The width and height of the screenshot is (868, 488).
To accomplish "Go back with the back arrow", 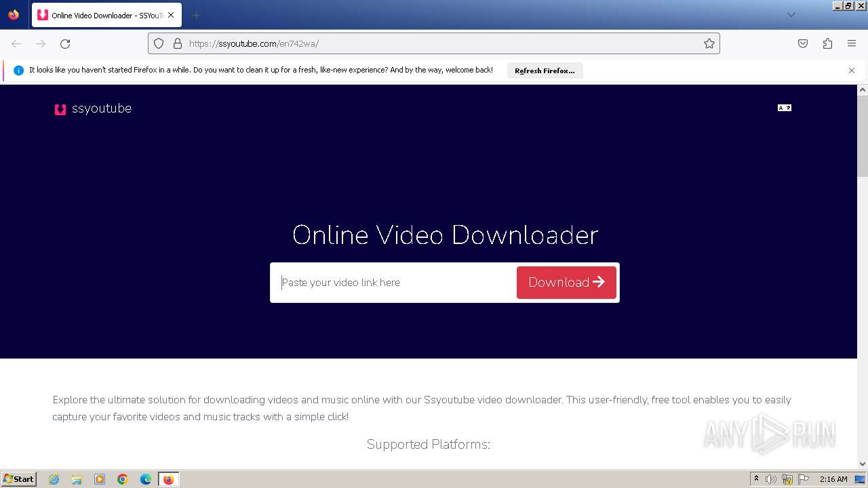I will pyautogui.click(x=16, y=43).
